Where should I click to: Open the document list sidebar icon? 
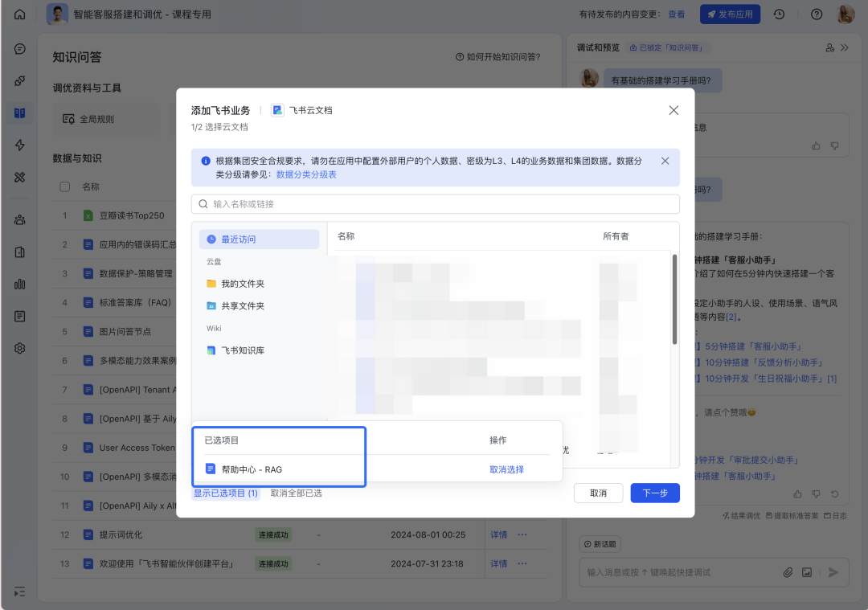coord(20,316)
